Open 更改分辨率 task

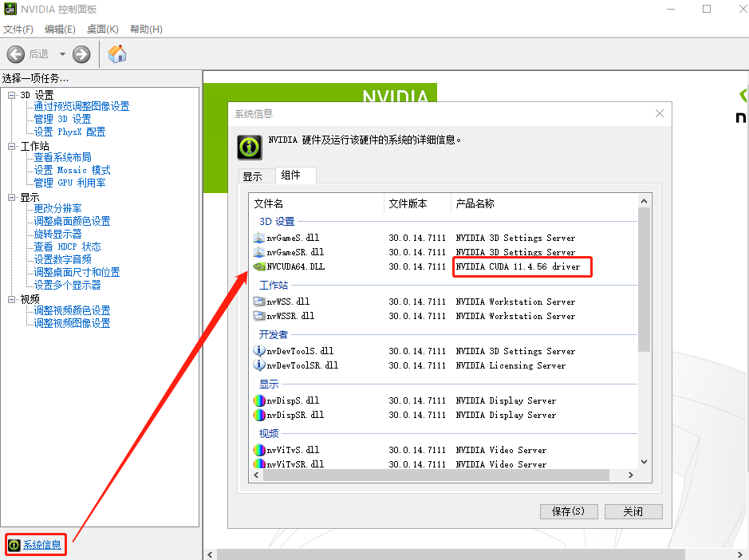pyautogui.click(x=57, y=208)
